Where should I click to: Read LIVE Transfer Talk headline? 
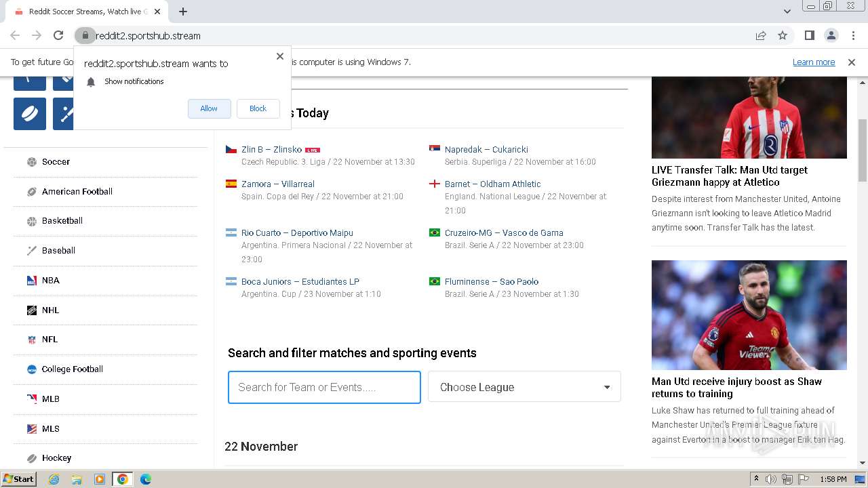(730, 176)
